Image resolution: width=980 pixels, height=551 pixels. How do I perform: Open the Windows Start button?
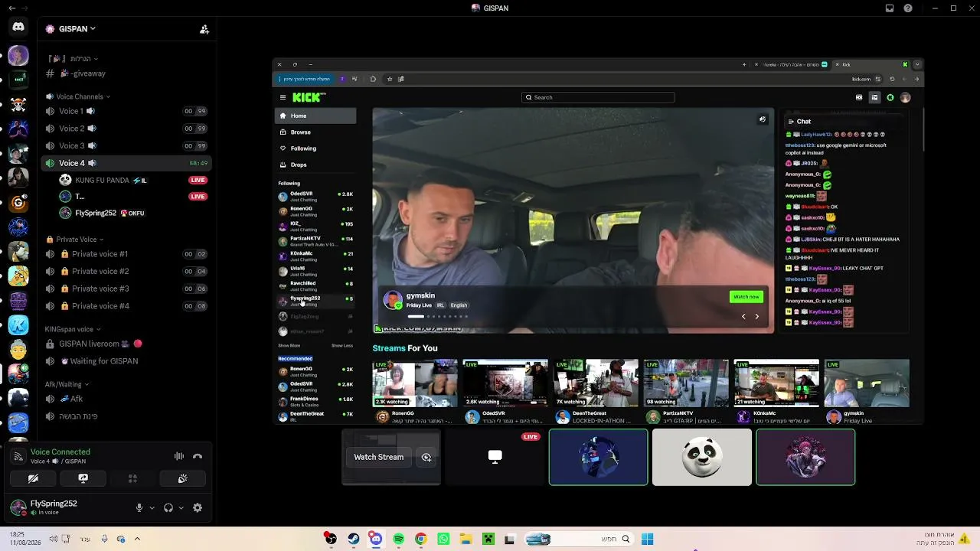(x=647, y=539)
